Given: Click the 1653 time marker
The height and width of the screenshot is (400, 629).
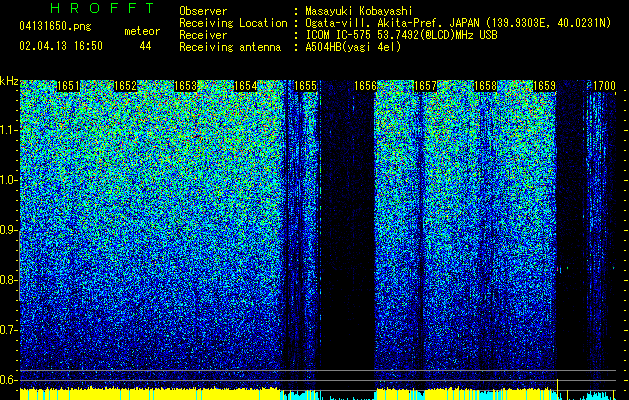Looking at the screenshot, I should 185,86.
